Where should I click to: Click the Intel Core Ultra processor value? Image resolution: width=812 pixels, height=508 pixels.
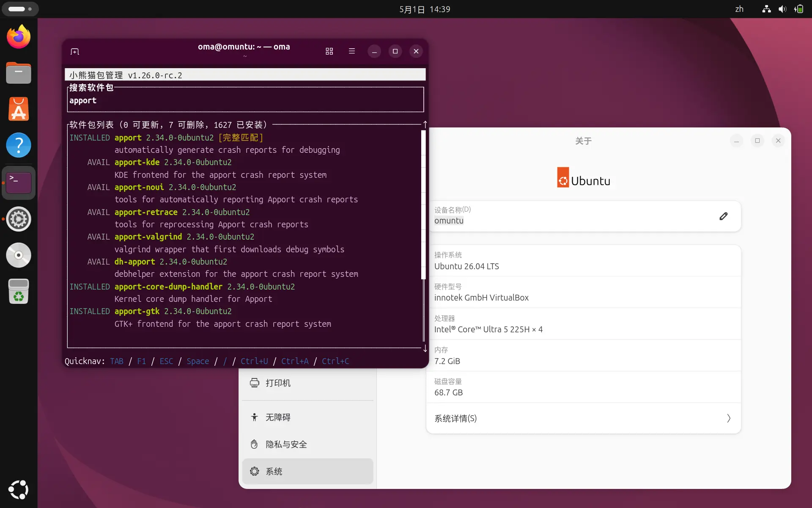tap(488, 329)
